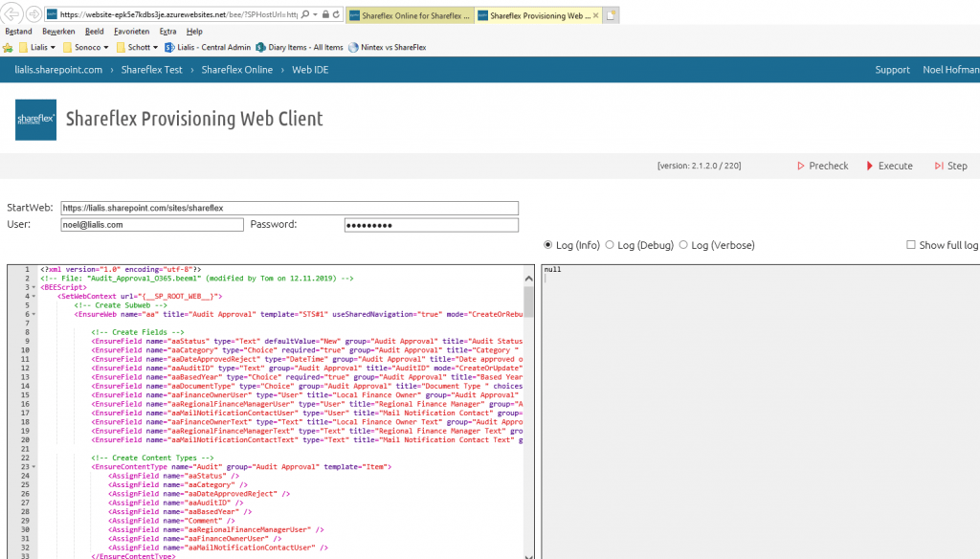
Task: Click into the User email field
Action: 152,225
